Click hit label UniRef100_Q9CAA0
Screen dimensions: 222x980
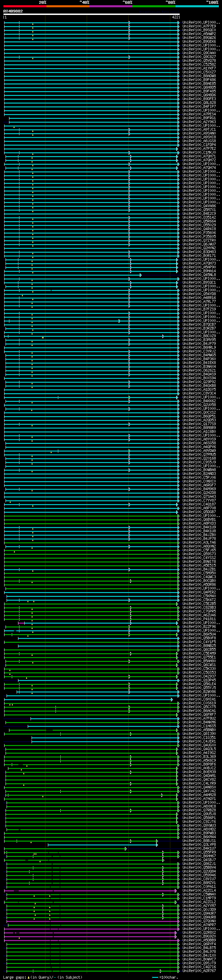coord(199,53)
